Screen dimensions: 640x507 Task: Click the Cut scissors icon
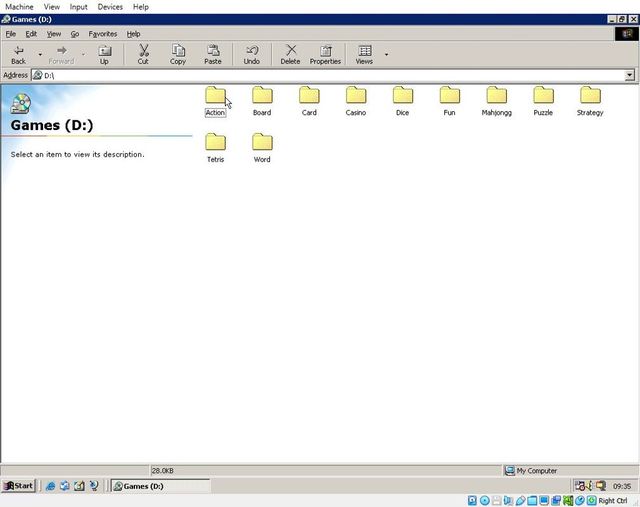143,50
